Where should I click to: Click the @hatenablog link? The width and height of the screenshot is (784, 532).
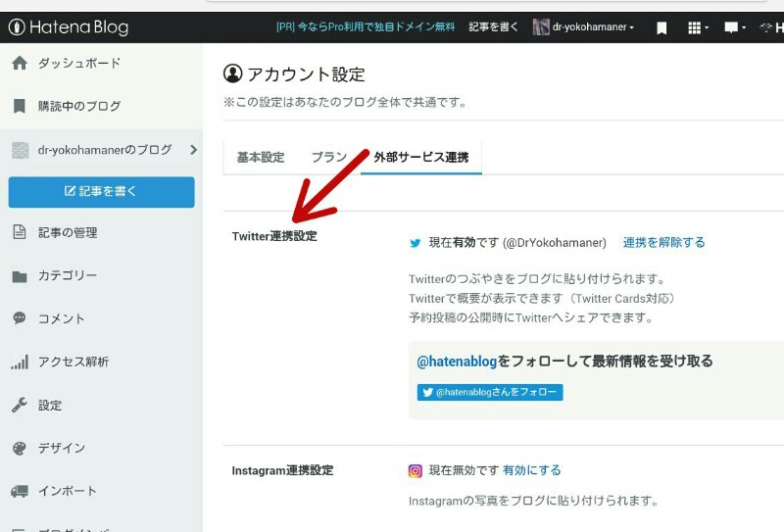[457, 361]
